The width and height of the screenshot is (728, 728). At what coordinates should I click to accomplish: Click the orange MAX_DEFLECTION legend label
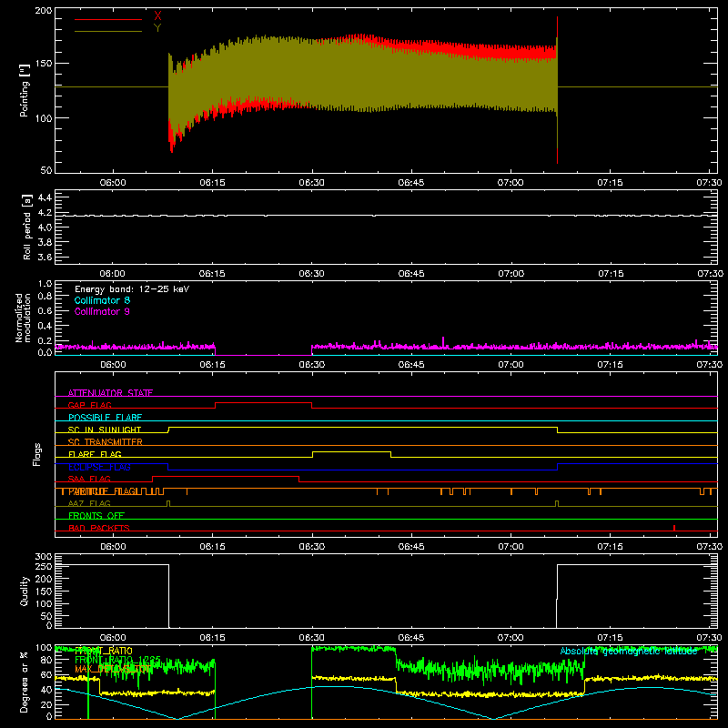(x=112, y=669)
